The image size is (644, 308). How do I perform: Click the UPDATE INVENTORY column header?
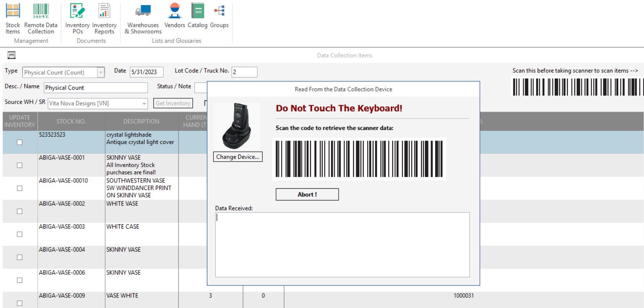[20, 121]
